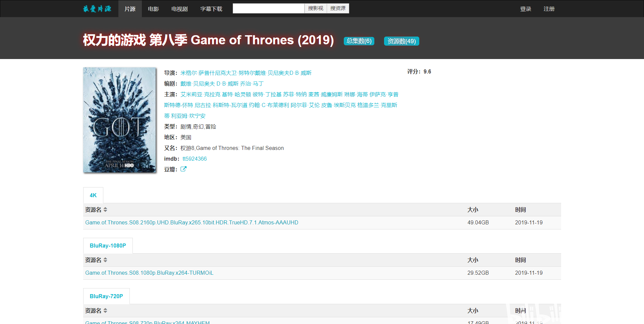Click the 时间 header in the BluRay-1080P table
This screenshot has width=644, height=324.
[x=521, y=260]
